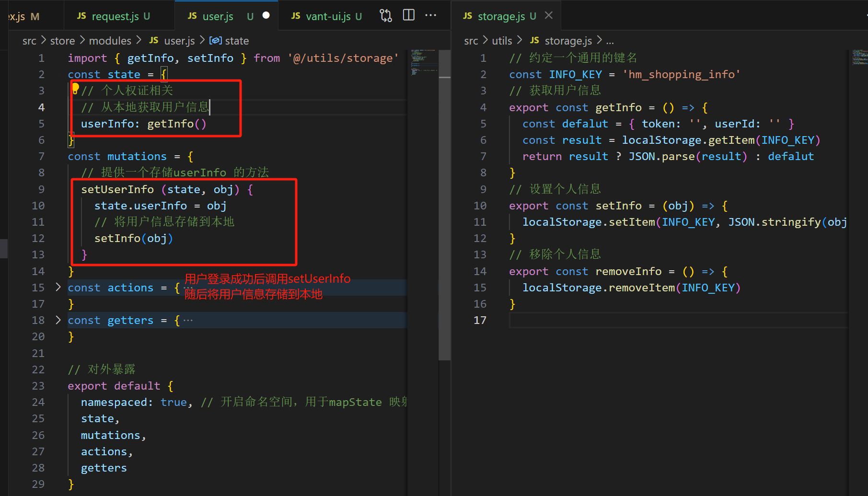Viewport: 868px width, 496px height.
Task: Click 'namespaced: true' property
Action: [x=134, y=402]
